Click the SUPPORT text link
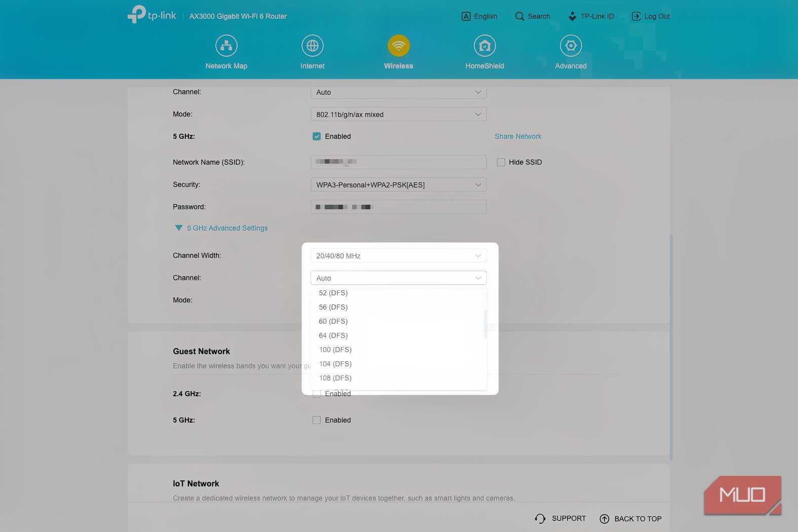Image resolution: width=798 pixels, height=532 pixels. point(568,518)
